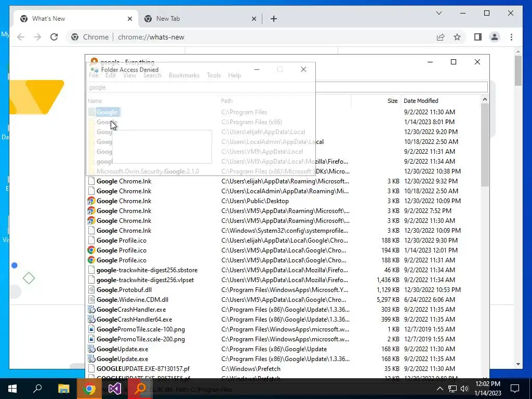Click date 6/24/2022 6:06 AM
Viewport: 532px width, 399px height.
(x=430, y=300)
